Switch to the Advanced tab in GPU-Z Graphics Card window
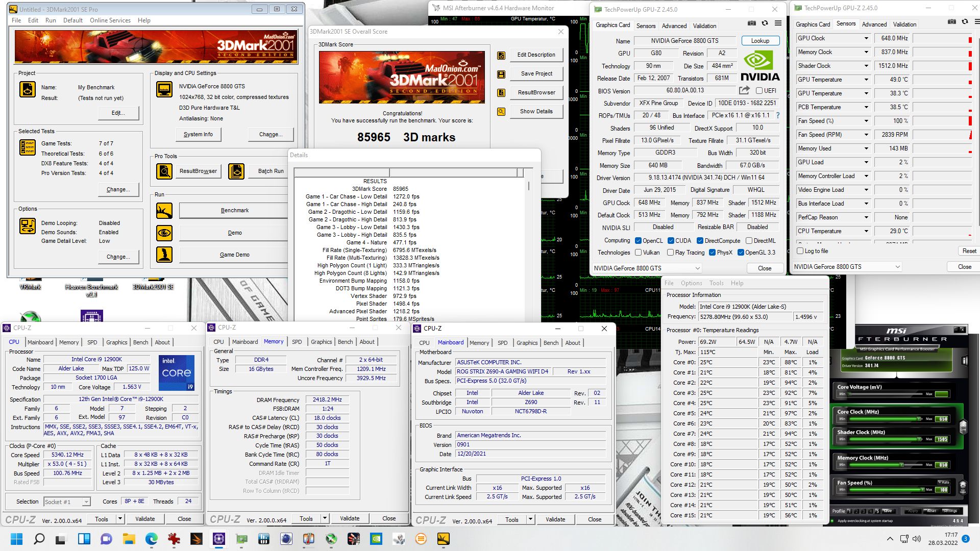 [x=674, y=26]
